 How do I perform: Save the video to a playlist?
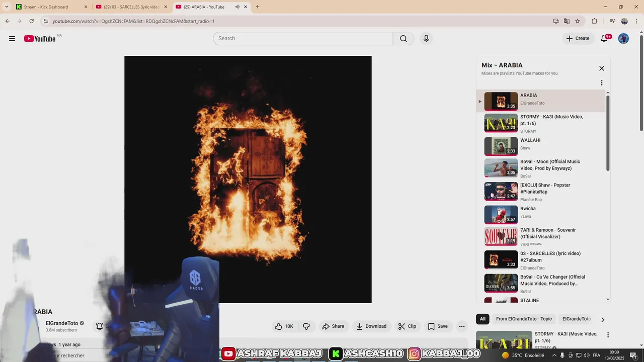(x=438, y=326)
